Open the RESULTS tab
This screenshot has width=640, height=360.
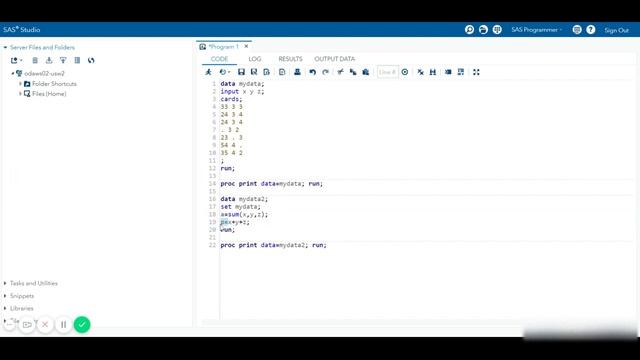click(x=290, y=59)
